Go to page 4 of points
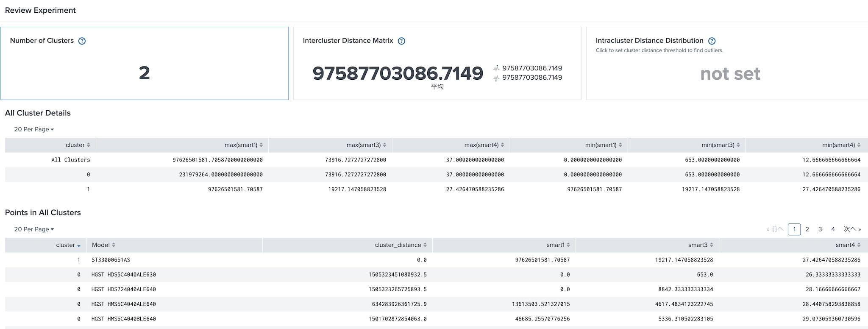Viewport: 868px width, 329px height. pos(833,229)
